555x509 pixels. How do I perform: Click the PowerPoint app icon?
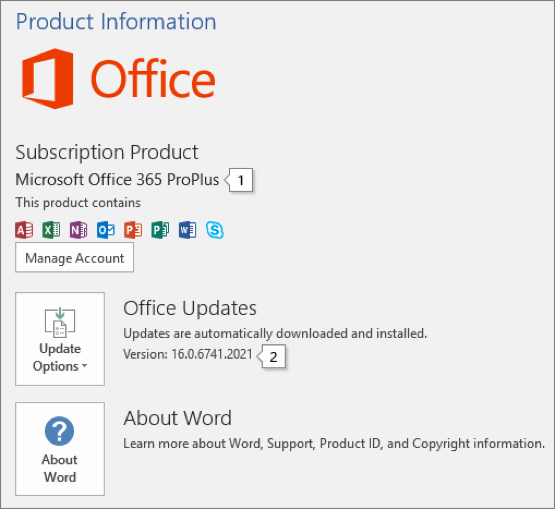(x=133, y=230)
